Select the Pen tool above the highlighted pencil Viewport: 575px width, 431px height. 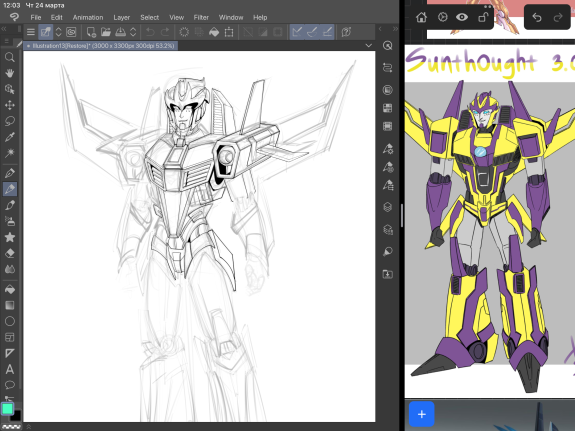pos(10,173)
